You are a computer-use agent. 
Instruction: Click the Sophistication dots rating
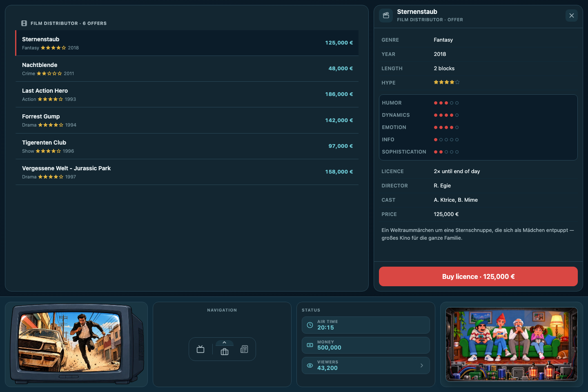446,152
